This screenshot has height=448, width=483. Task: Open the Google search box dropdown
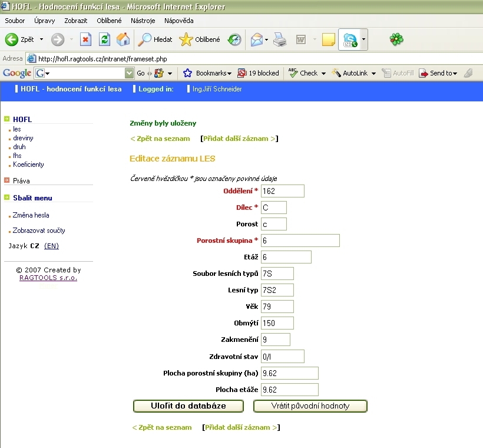point(130,73)
